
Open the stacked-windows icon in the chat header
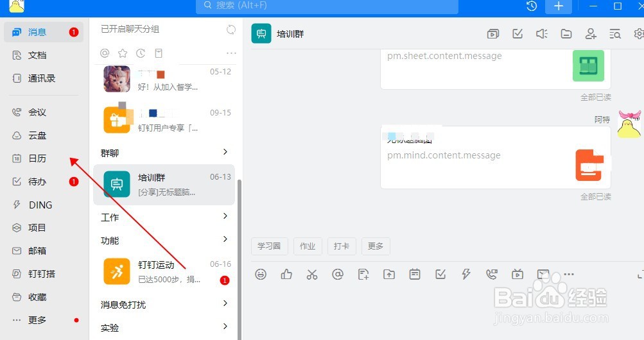[x=493, y=33]
